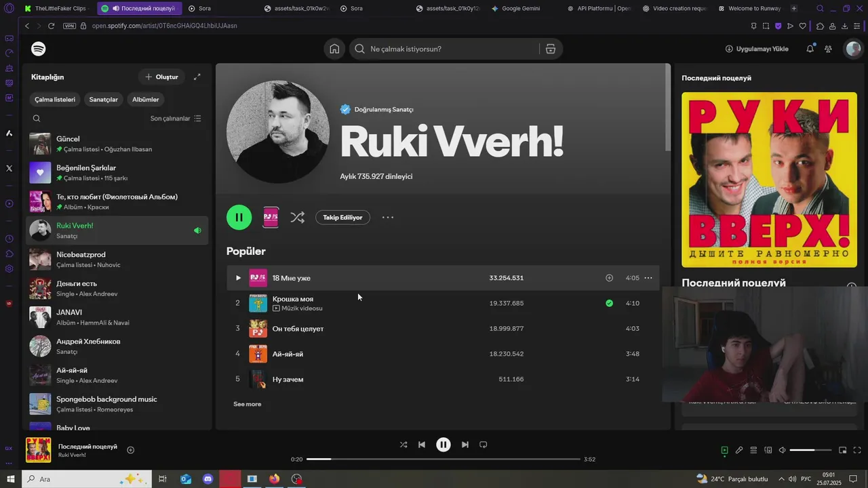Open the Browse icon in search bar

551,49
